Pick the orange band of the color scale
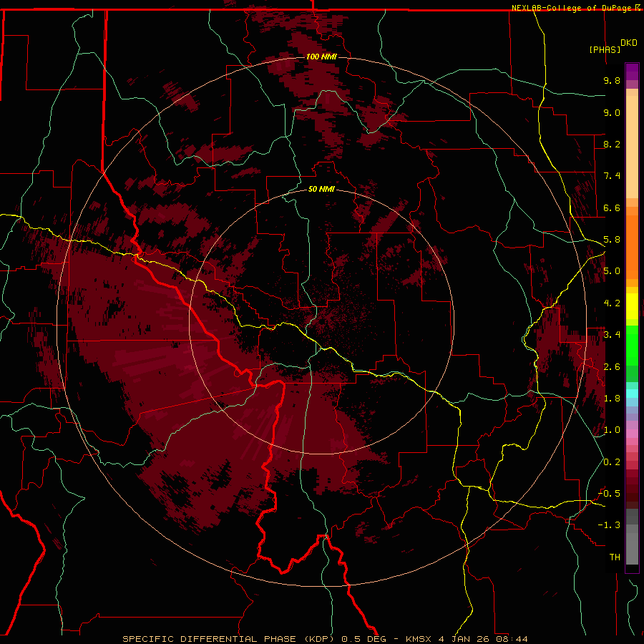 coord(632,246)
